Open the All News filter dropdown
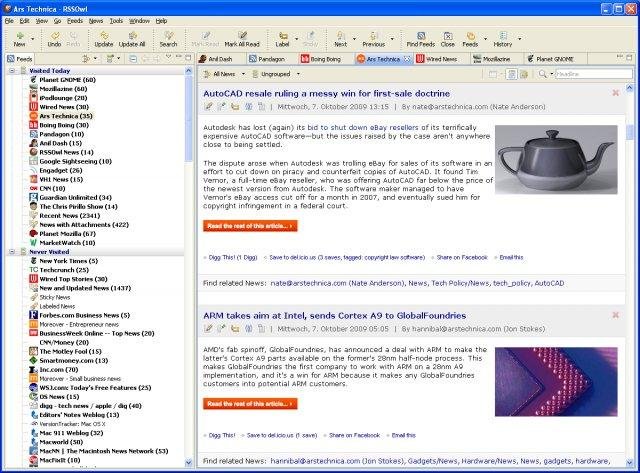Viewport: 640px width, 473px height. point(244,74)
